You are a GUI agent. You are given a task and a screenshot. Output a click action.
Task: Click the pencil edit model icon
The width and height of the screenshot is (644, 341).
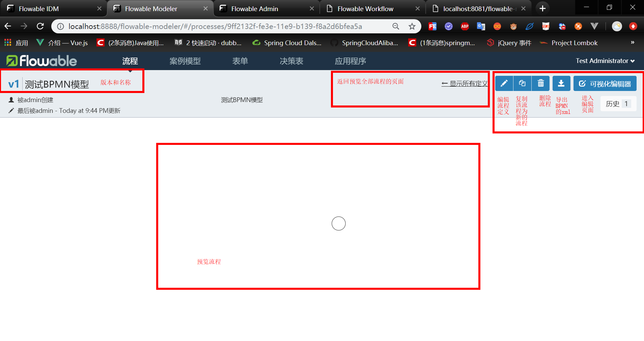pyautogui.click(x=504, y=83)
